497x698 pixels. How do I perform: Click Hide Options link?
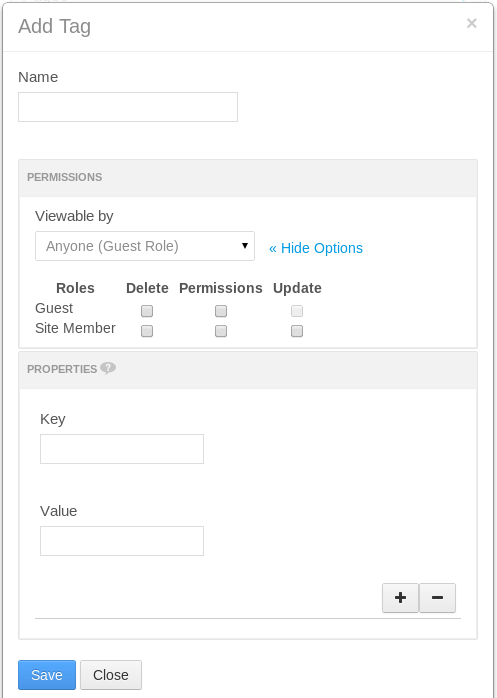(316, 248)
